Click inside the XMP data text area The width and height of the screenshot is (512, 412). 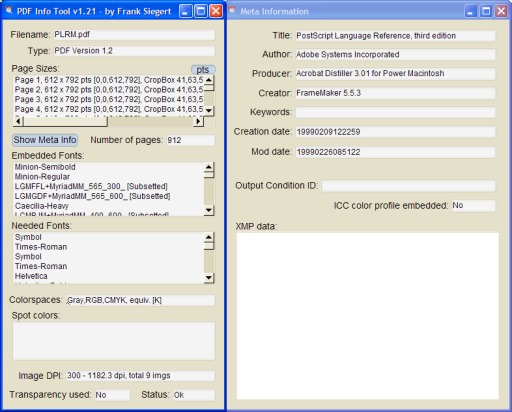368,316
